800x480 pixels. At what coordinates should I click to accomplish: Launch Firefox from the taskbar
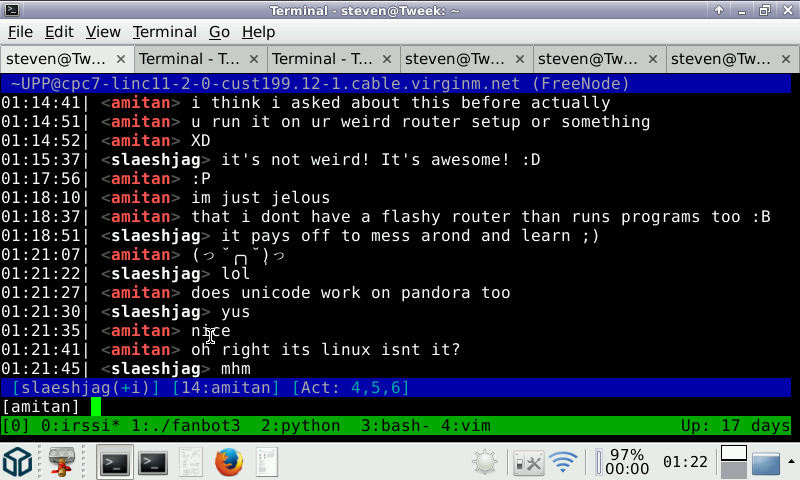coord(229,462)
